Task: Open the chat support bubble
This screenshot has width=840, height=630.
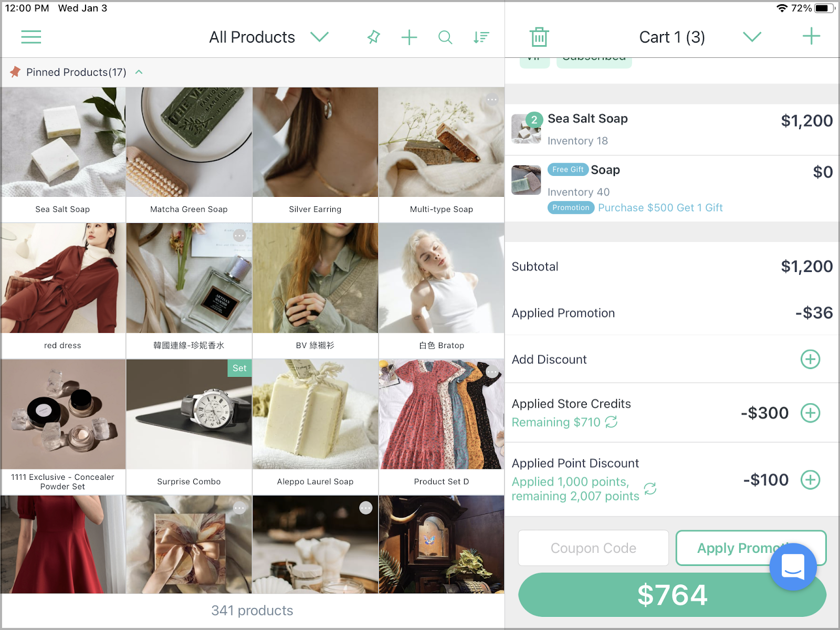Action: pyautogui.click(x=793, y=566)
